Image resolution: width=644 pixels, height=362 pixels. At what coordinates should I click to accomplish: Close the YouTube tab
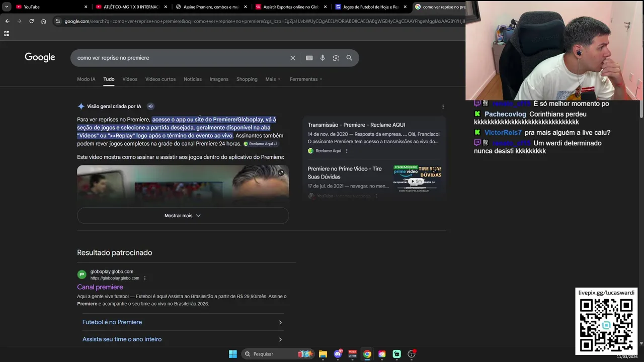[86, 7]
